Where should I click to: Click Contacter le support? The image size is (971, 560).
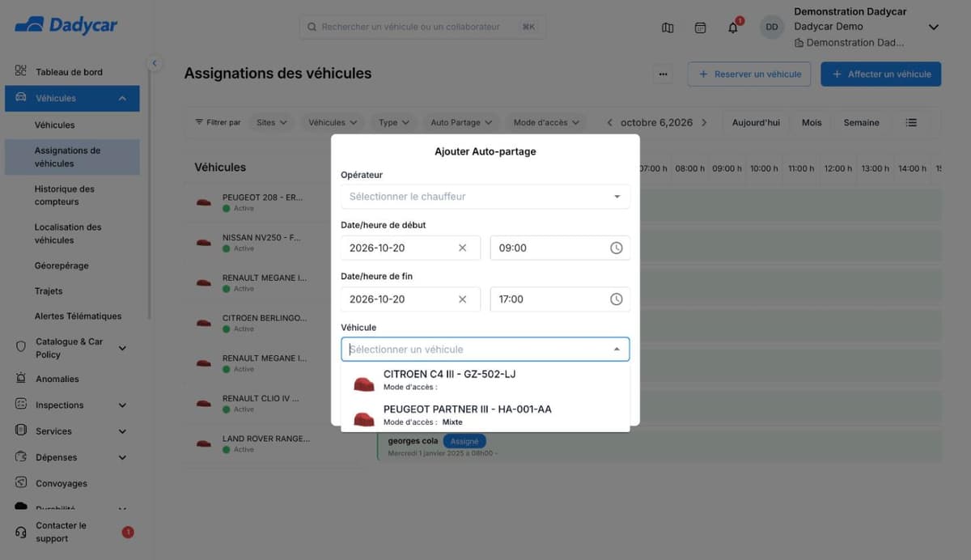tap(61, 532)
